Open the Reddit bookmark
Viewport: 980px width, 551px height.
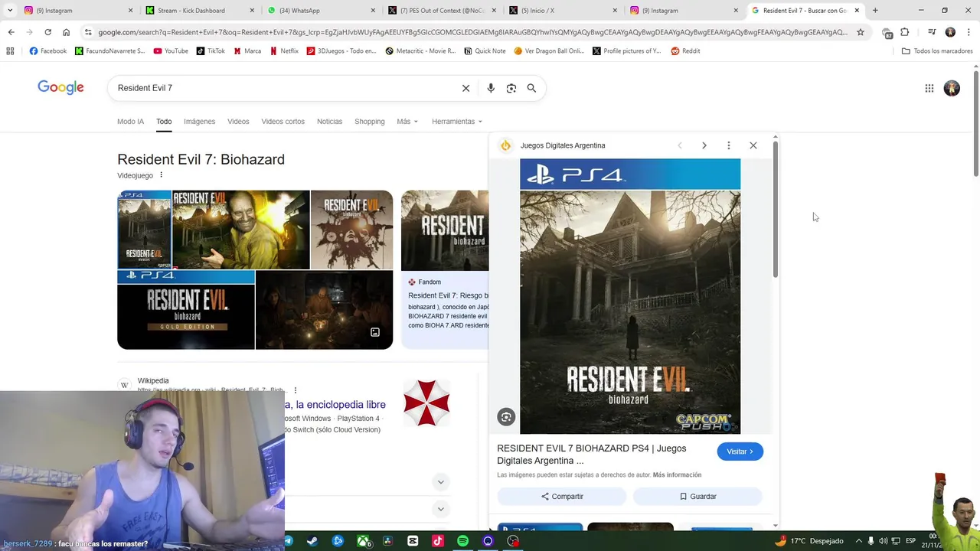coord(685,51)
